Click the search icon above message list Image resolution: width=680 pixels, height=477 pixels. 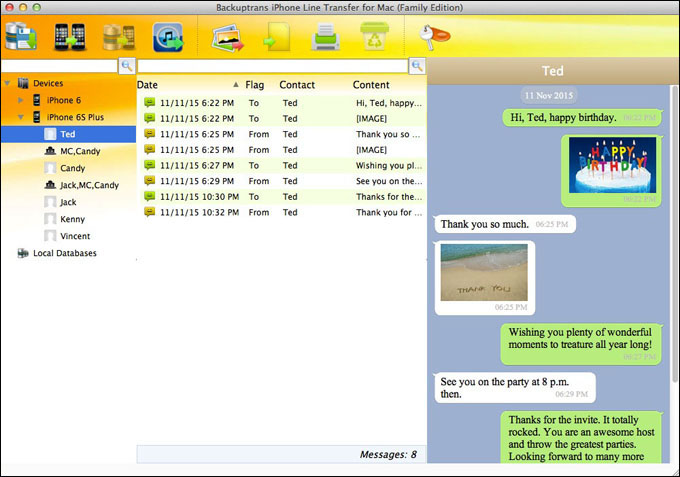tap(417, 66)
